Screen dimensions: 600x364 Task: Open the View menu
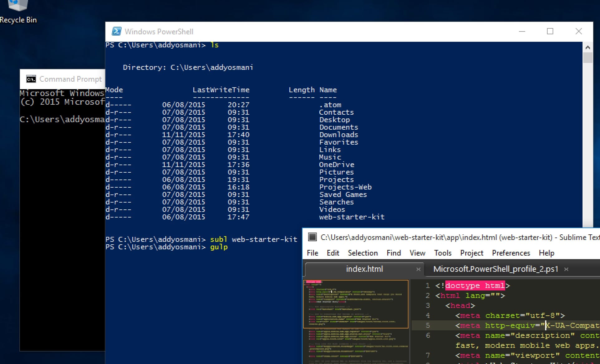(x=417, y=253)
